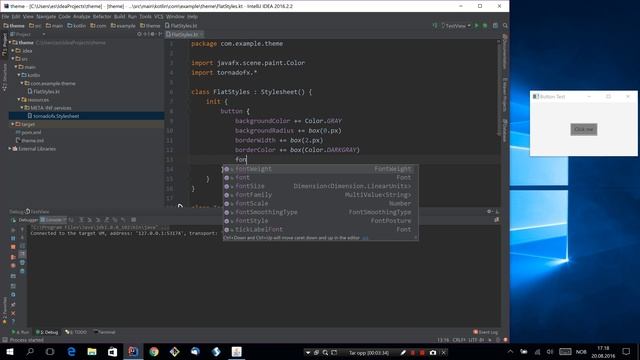Select tornadofx.Stylesheet file in tree

click(53, 116)
